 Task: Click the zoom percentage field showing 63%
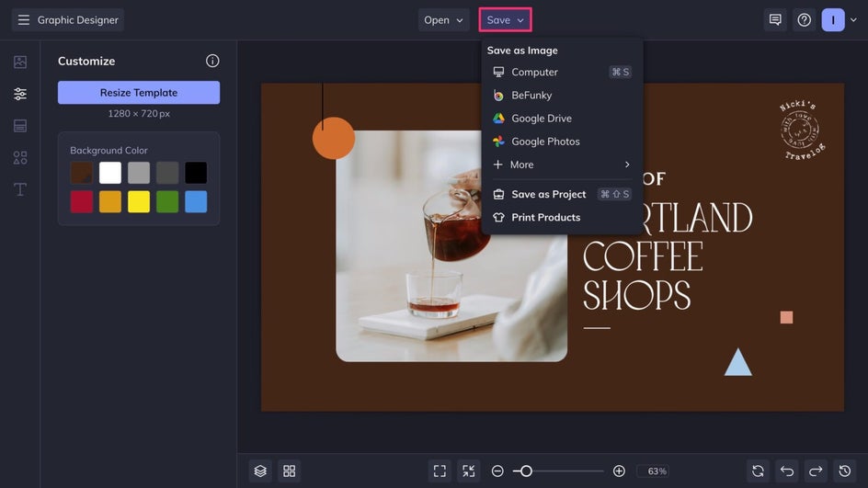pos(656,471)
